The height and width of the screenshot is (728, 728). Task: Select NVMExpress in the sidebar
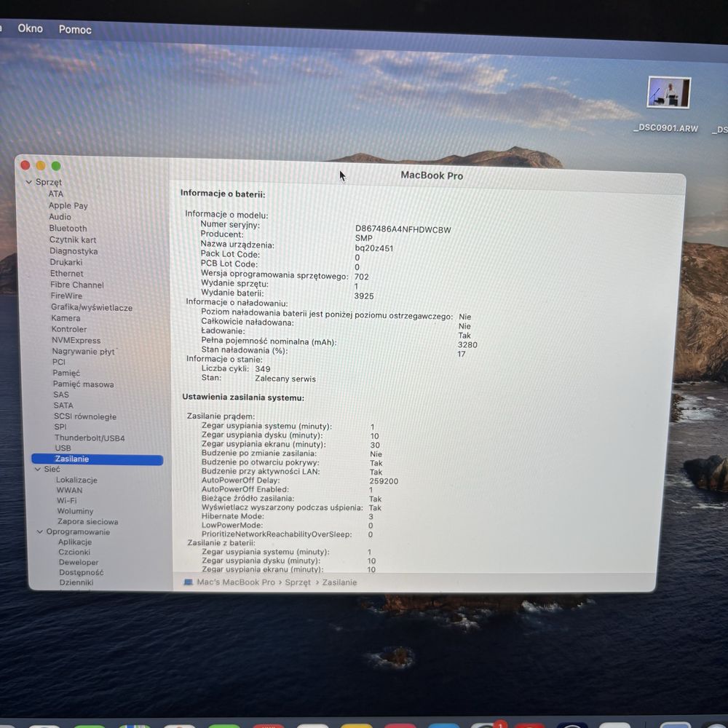pyautogui.click(x=76, y=340)
